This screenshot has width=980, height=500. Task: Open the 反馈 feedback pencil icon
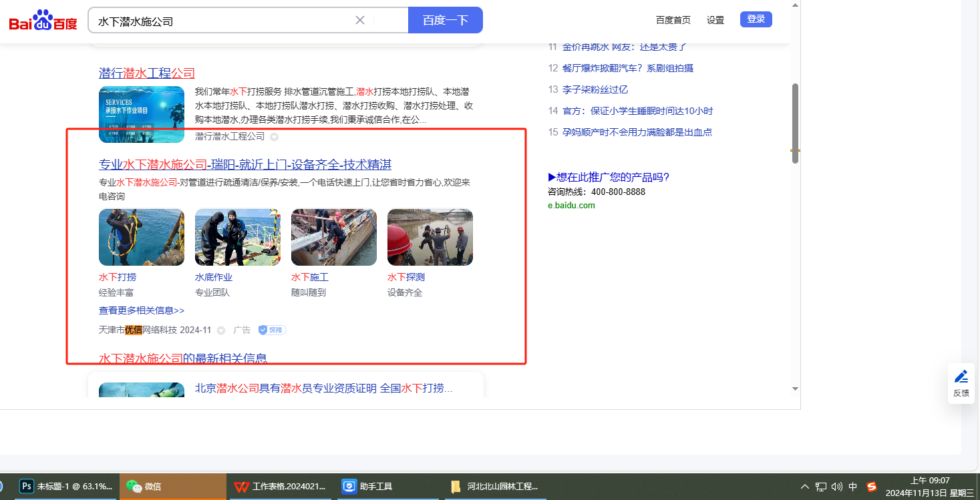click(961, 377)
